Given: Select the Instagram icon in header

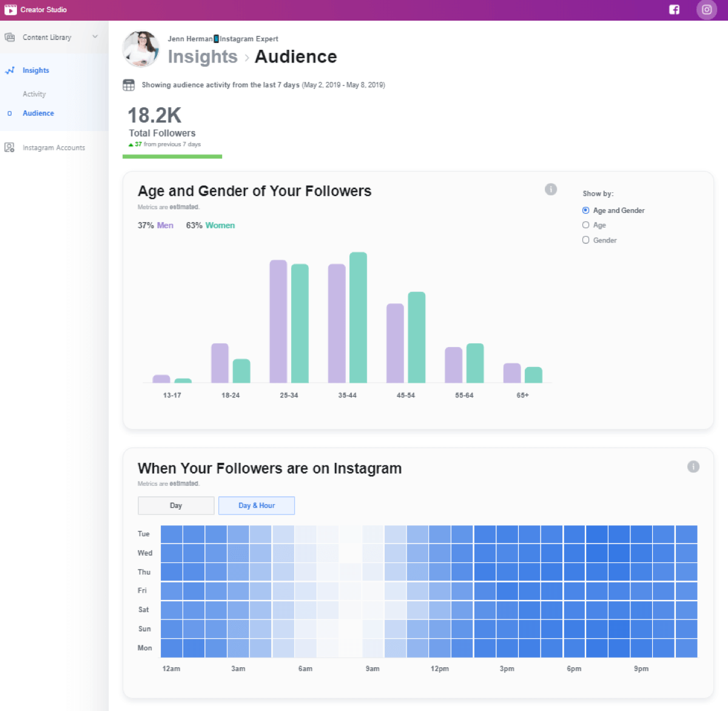Looking at the screenshot, I should click(x=707, y=10).
